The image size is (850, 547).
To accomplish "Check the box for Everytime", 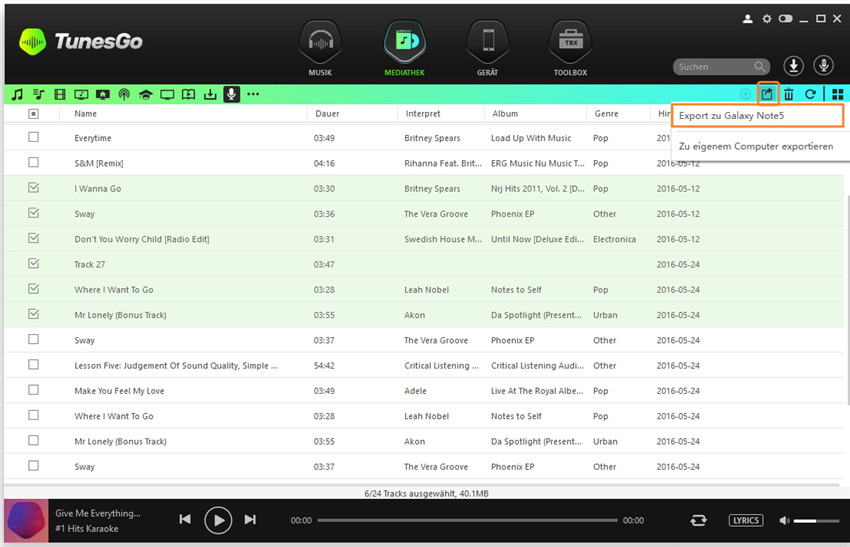I will [x=33, y=137].
